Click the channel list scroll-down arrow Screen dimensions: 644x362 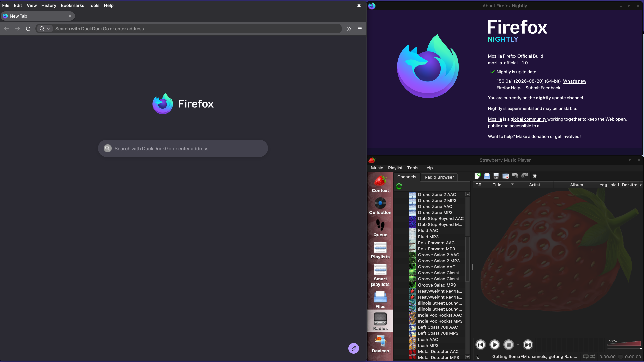[x=467, y=357]
